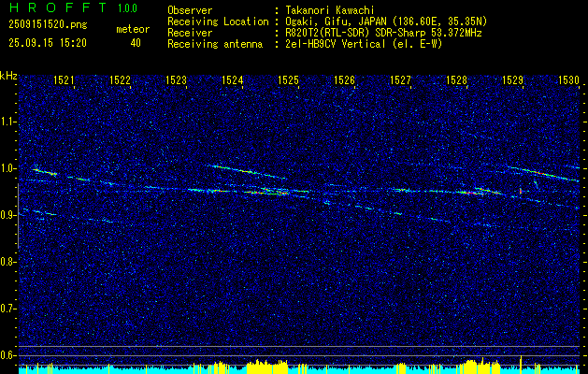This screenshot has height=374, width=588.
Task: Select the version number 1.0.0
Action: coord(127,8)
